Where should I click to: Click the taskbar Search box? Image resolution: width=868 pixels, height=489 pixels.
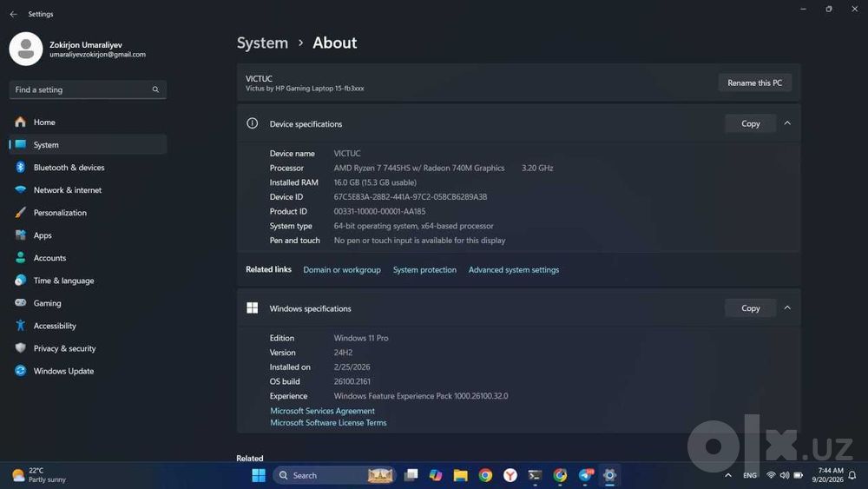[334, 475]
